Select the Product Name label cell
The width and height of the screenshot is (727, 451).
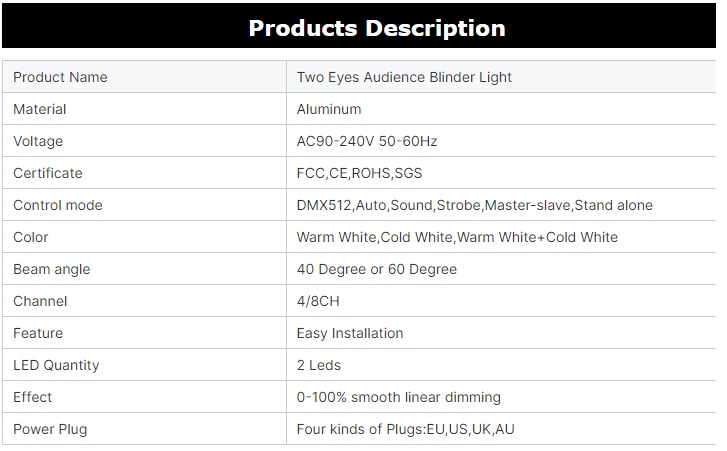[x=60, y=77]
